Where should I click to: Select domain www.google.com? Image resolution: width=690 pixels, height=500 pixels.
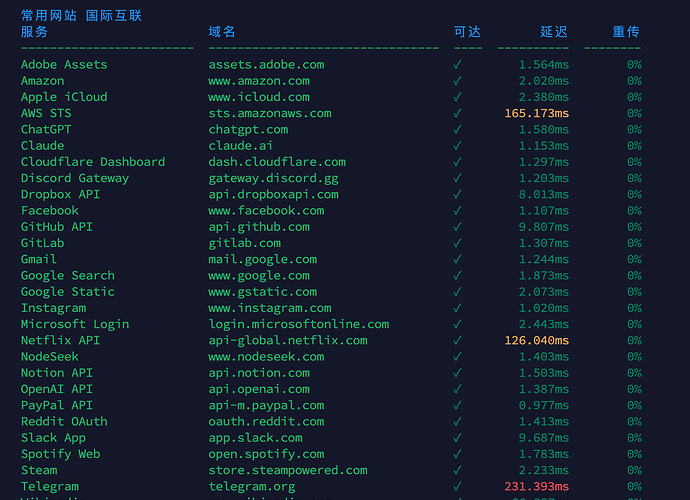(259, 276)
